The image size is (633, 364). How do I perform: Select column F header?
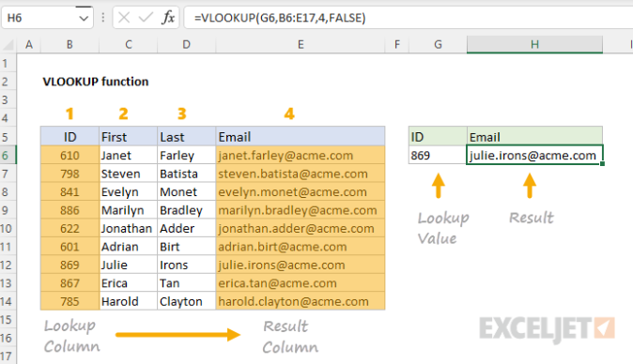click(x=397, y=44)
